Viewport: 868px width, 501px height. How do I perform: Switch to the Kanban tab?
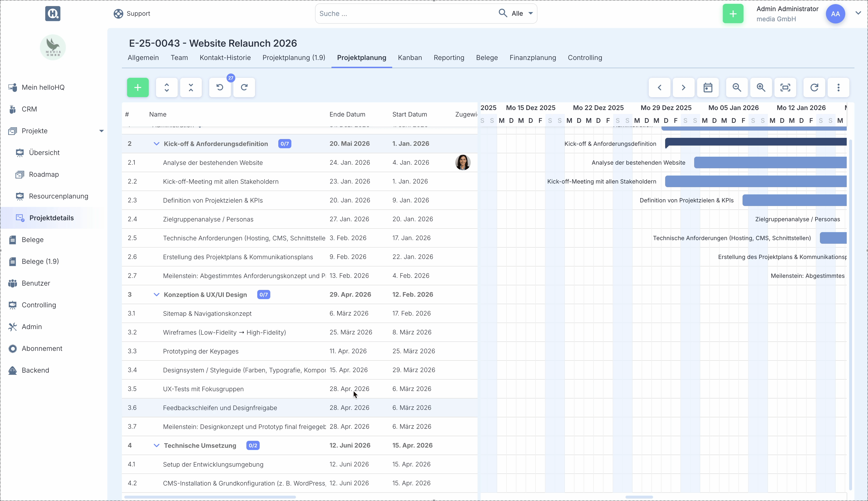410,58
